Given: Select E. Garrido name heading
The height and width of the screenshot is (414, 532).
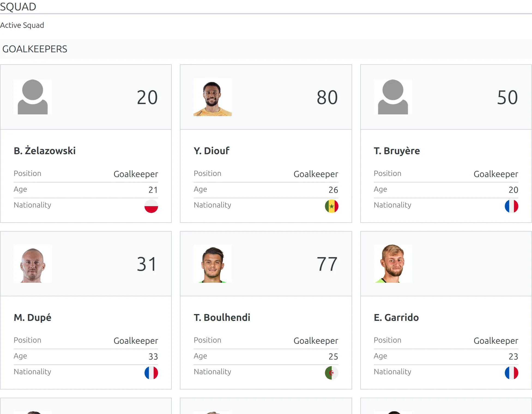Looking at the screenshot, I should tap(396, 317).
